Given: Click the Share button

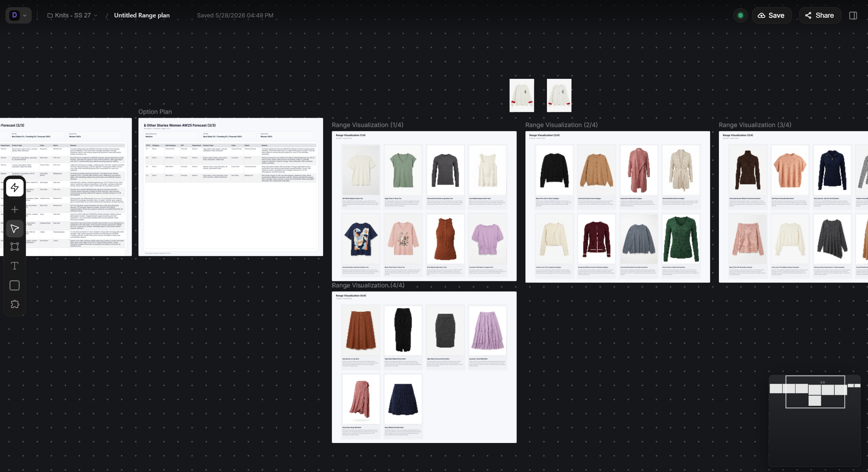Looking at the screenshot, I should pos(820,15).
